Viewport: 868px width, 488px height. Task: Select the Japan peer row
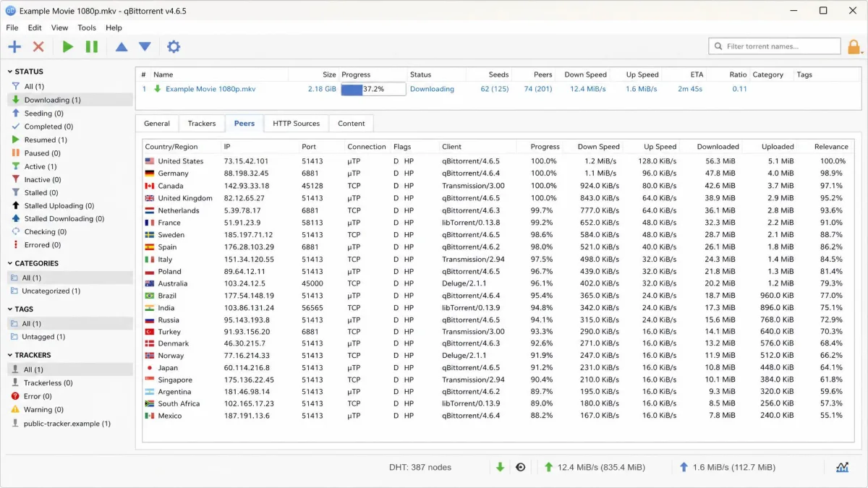pyautogui.click(x=498, y=367)
